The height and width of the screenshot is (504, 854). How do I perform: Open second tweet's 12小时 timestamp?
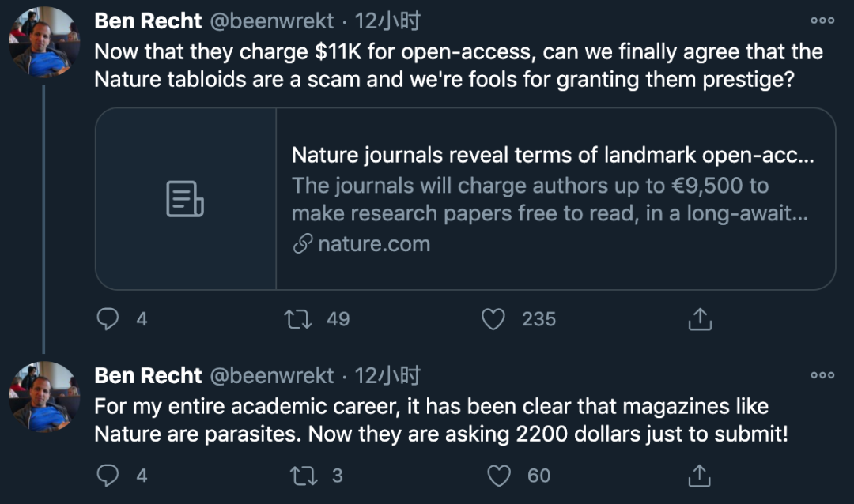(387, 375)
